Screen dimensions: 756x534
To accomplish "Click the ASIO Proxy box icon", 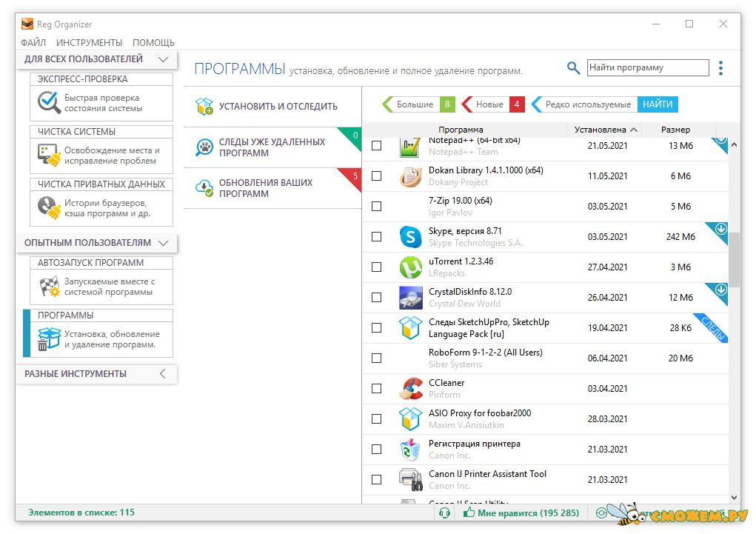I will (410, 419).
